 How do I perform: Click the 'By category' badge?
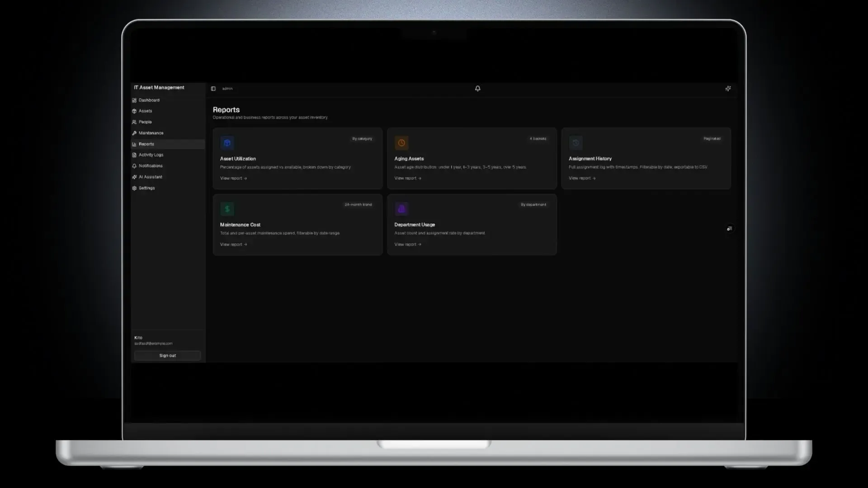point(362,139)
